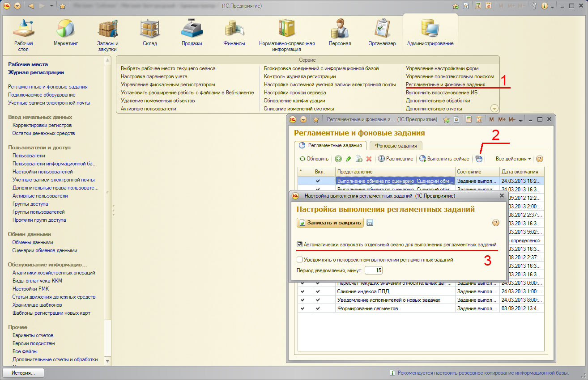Switch to the Фоновые задания tab
Screen dimensions: 588x380
[396, 145]
